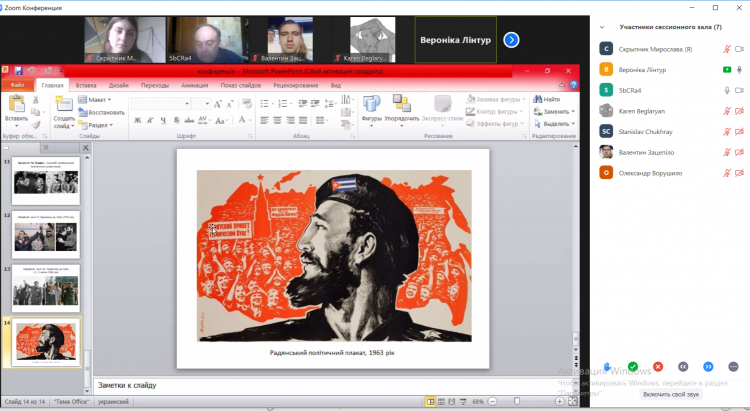
Task: Zoom in with the plus button
Action: pos(559,401)
